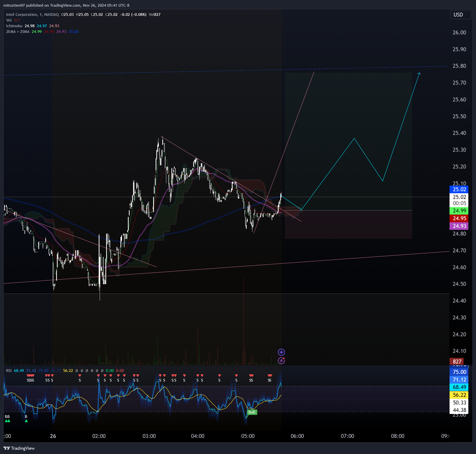Click the bold 26 date label
476x454 pixels.
(53, 436)
